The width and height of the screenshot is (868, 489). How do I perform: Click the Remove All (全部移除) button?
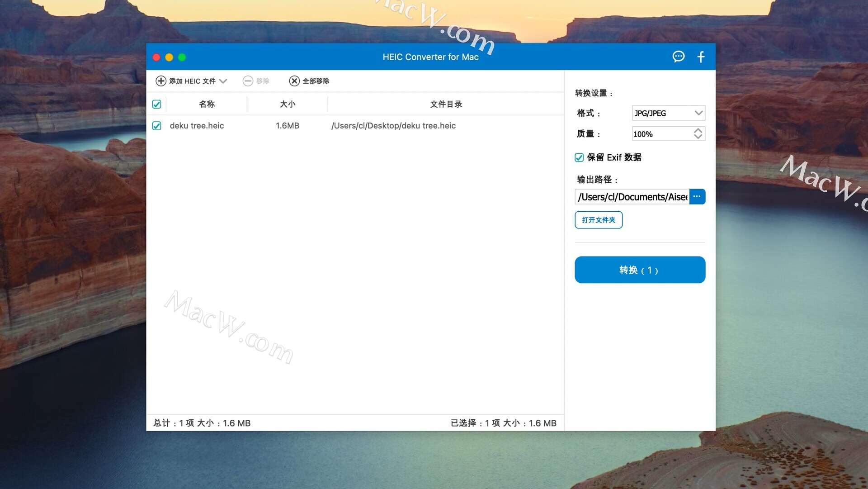click(309, 81)
